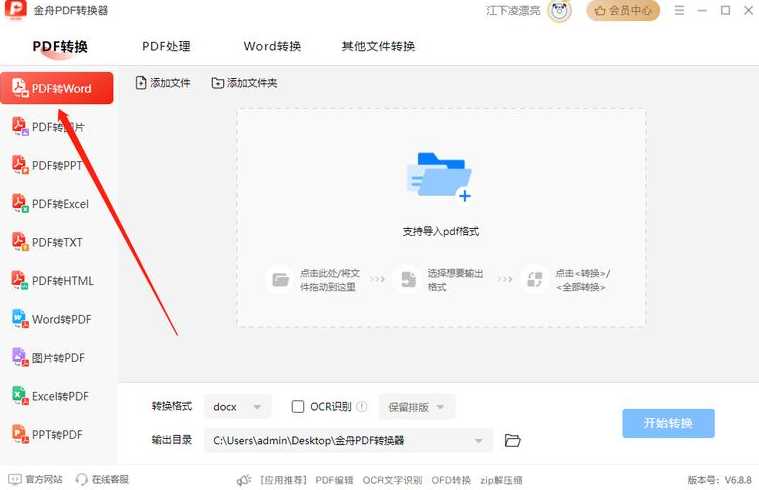
Task: Open the OCR文字识别 link
Action: click(x=392, y=480)
